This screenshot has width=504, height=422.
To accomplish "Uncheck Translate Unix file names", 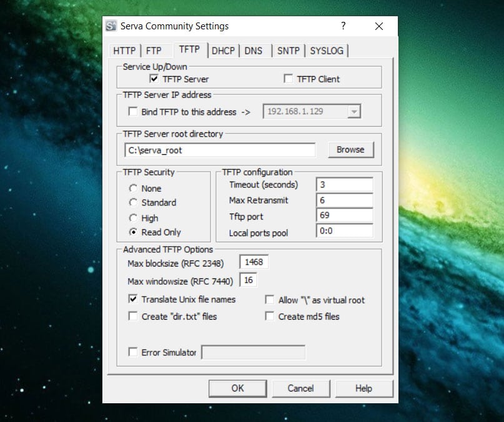I will point(133,299).
